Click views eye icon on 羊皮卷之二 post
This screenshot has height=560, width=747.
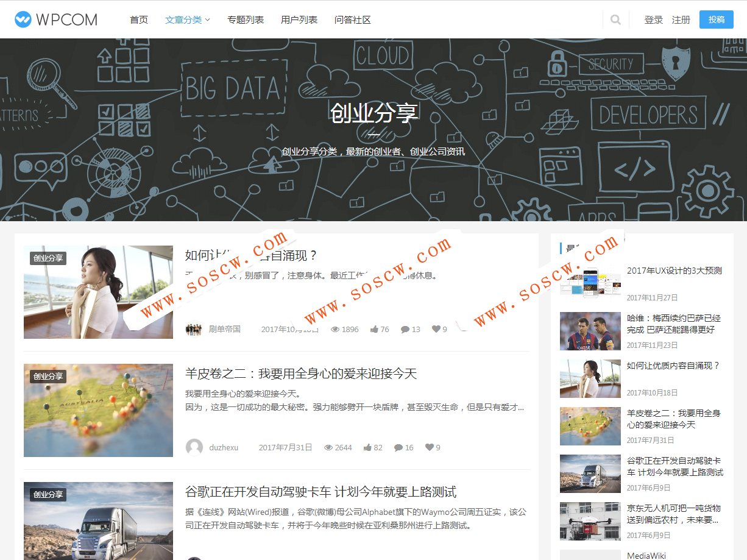pyautogui.click(x=328, y=447)
